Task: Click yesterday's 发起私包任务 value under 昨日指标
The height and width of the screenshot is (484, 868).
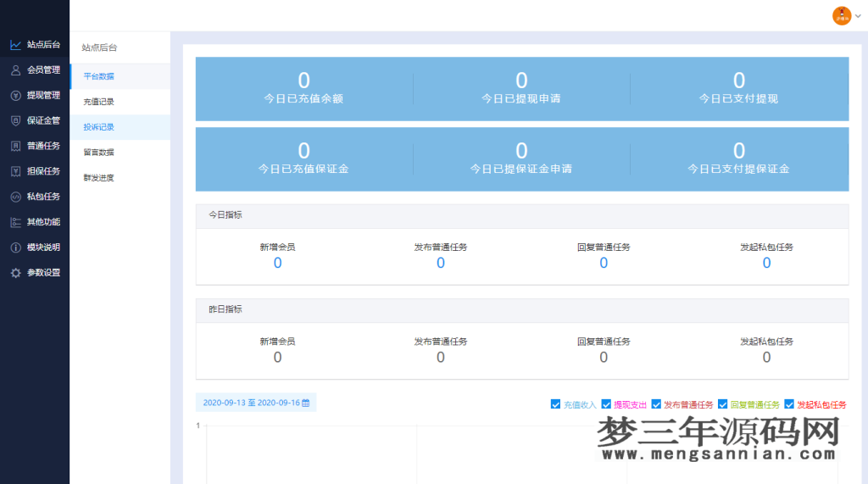Action: [766, 358]
